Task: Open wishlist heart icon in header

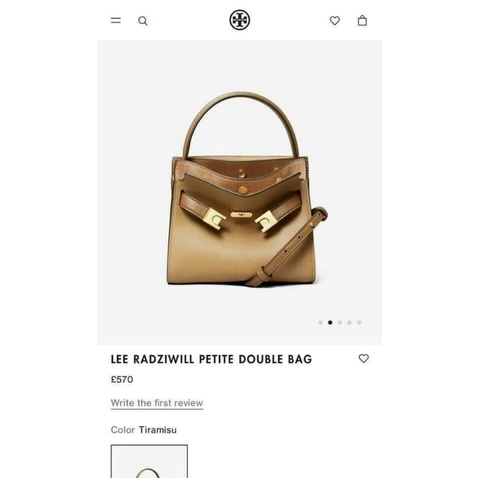Action: 335,21
